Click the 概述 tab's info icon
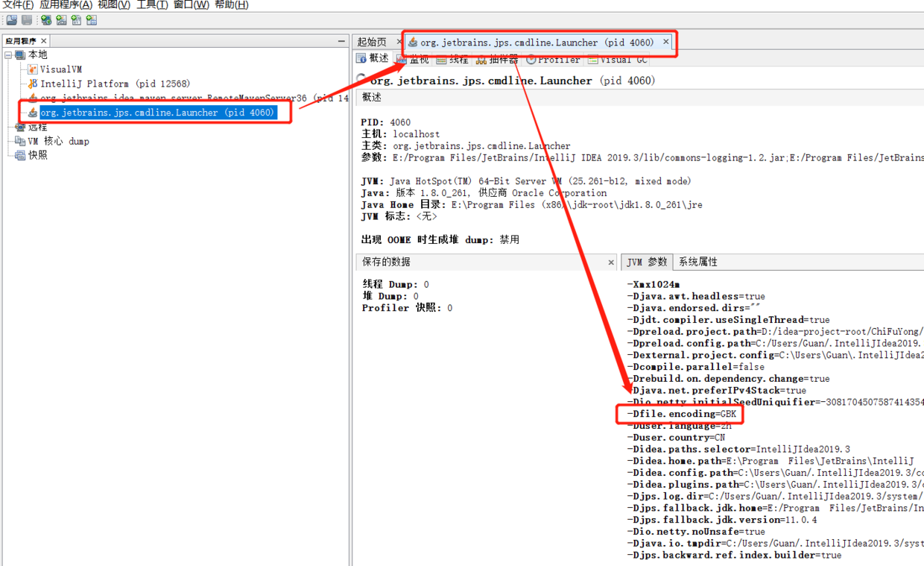This screenshot has height=566, width=924. coord(361,58)
